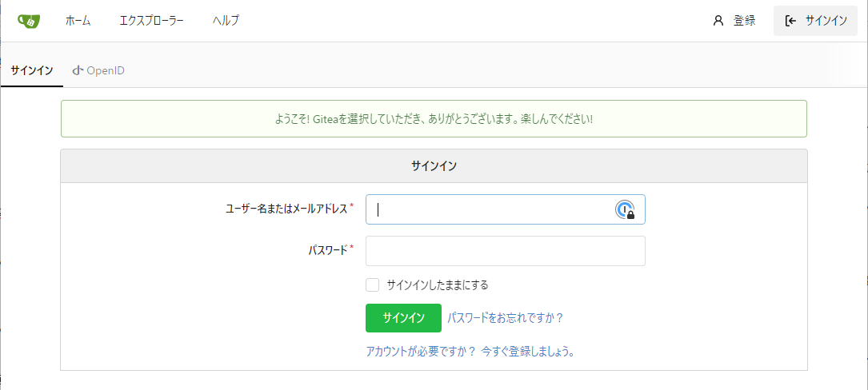Click the サインイン form header title
868x390 pixels.
(x=434, y=166)
